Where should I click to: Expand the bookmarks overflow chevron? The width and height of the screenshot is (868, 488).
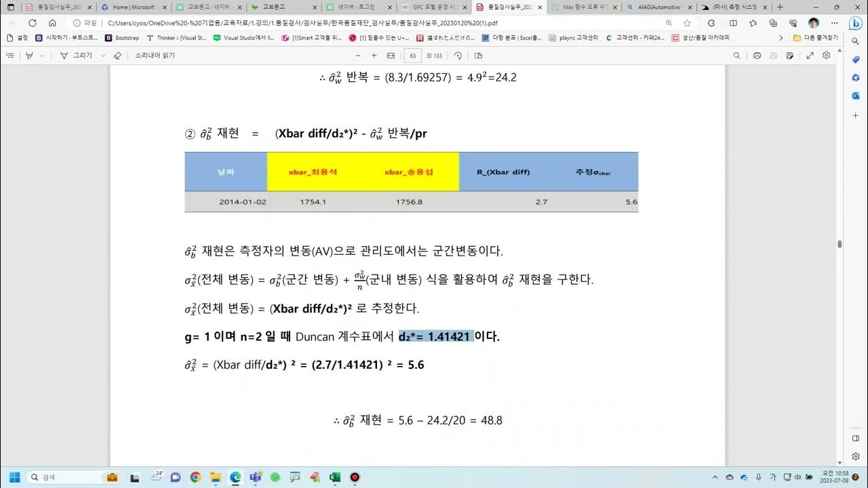[781, 38]
